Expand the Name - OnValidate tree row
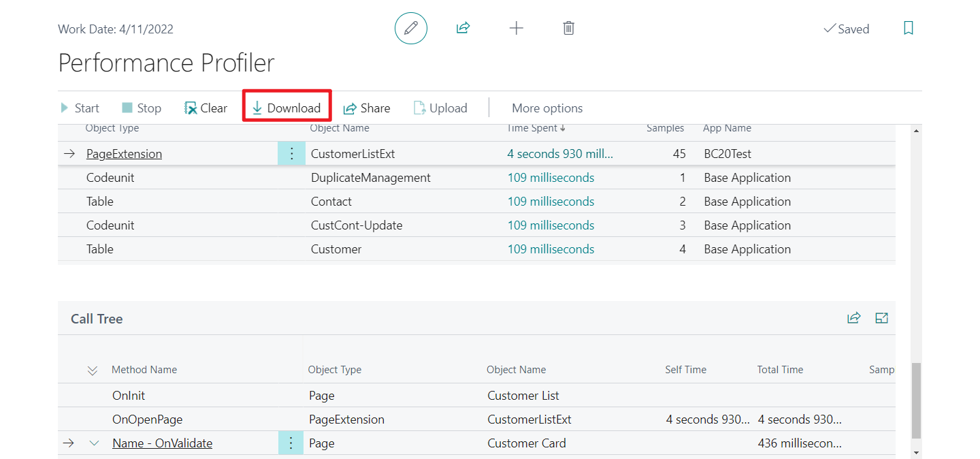 click(x=95, y=443)
